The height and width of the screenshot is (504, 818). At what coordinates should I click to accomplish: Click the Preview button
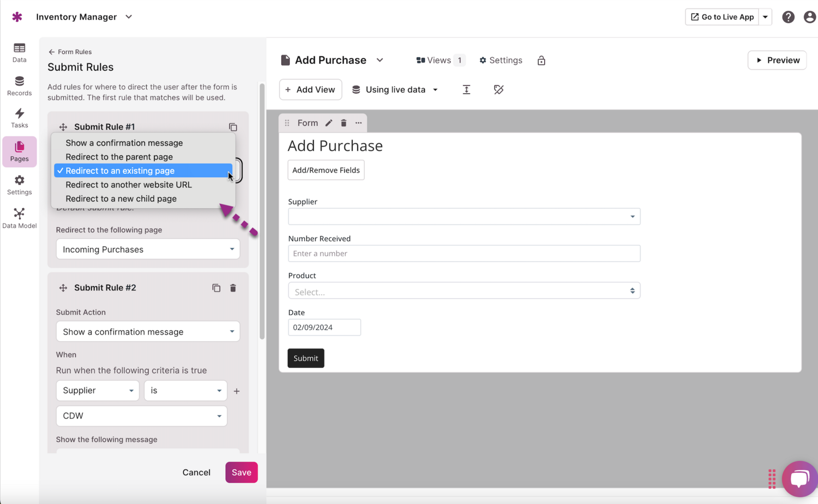point(777,60)
